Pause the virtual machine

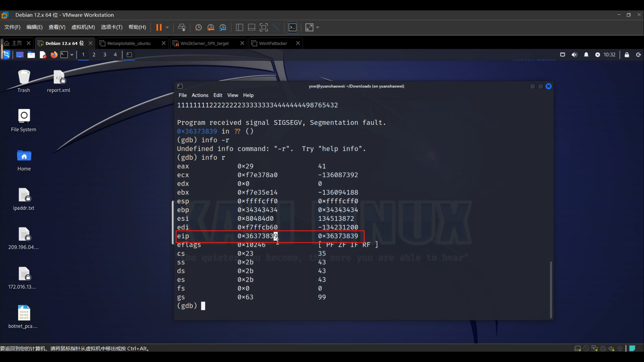(159, 27)
